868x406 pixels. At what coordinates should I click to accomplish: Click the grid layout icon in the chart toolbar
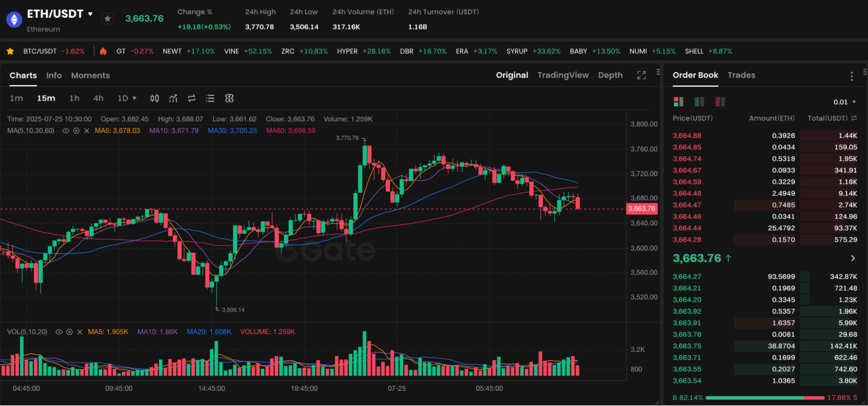229,98
